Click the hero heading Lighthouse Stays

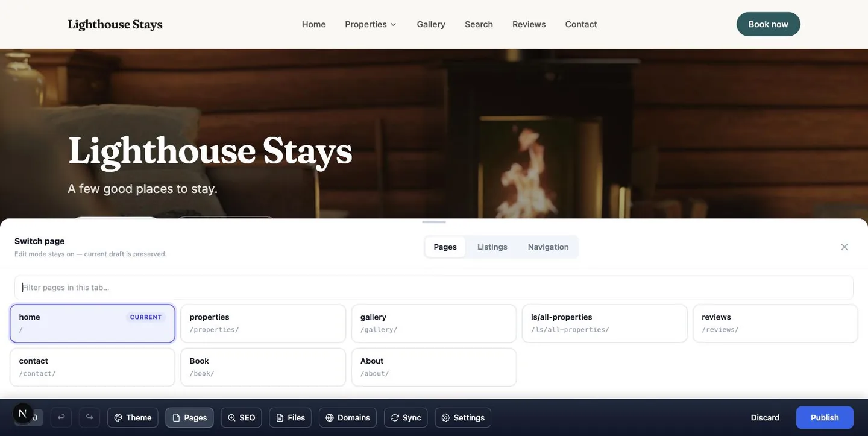210,151
